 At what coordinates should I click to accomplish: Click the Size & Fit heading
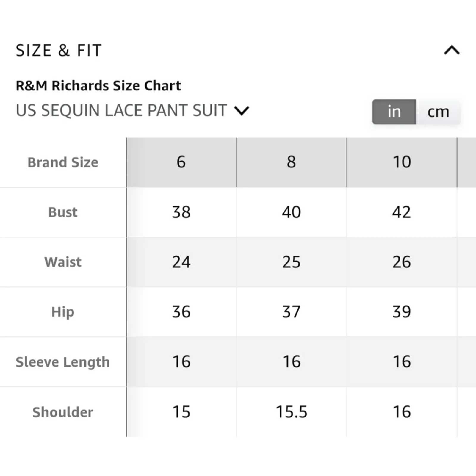coord(59,50)
